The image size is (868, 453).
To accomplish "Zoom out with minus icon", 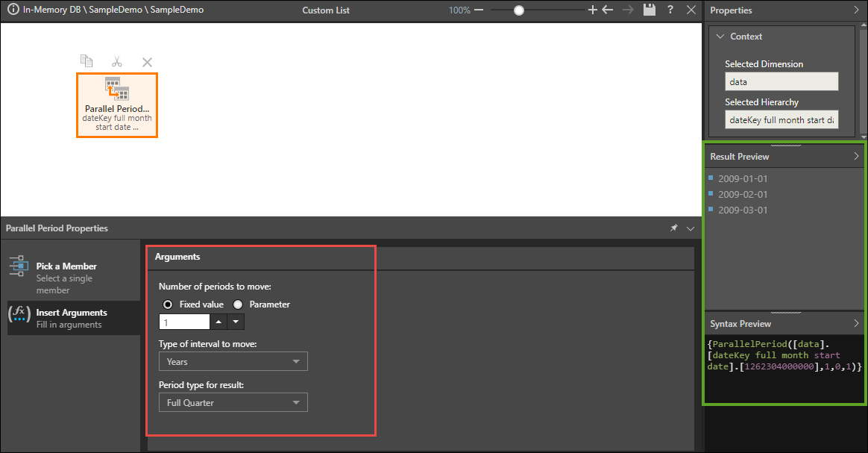I will pyautogui.click(x=479, y=10).
